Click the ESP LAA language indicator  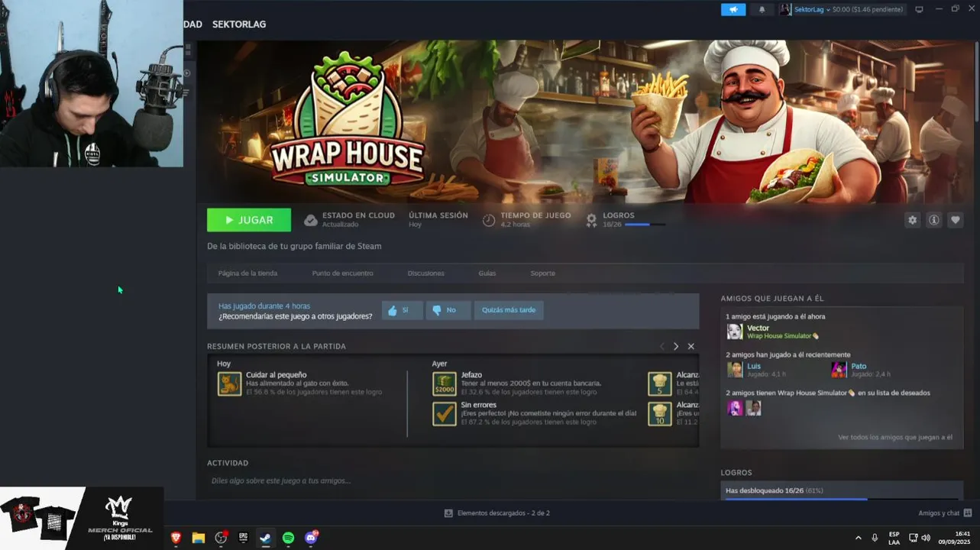pos(894,538)
